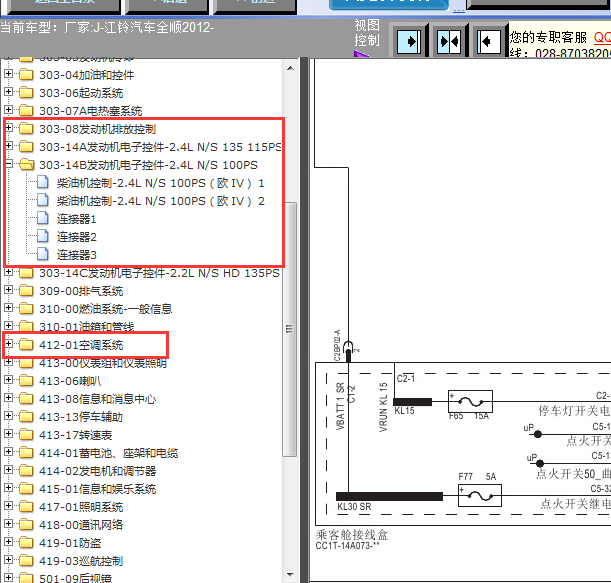Click the 419-01防盗 folder icon
This screenshot has height=583, width=611.
[26, 542]
